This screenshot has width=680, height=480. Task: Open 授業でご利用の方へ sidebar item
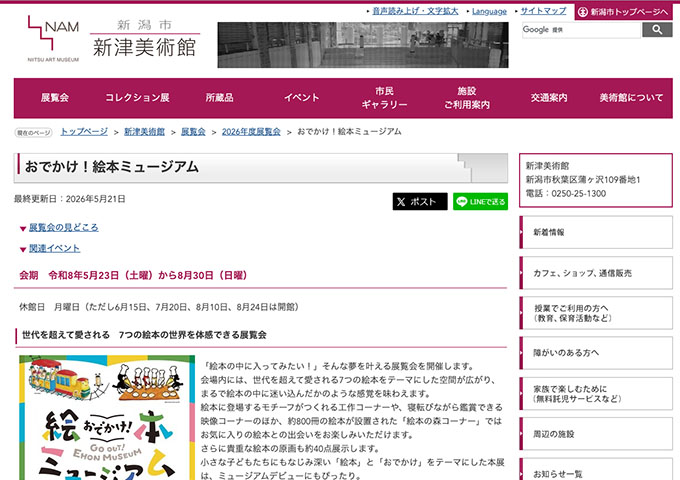point(596,313)
